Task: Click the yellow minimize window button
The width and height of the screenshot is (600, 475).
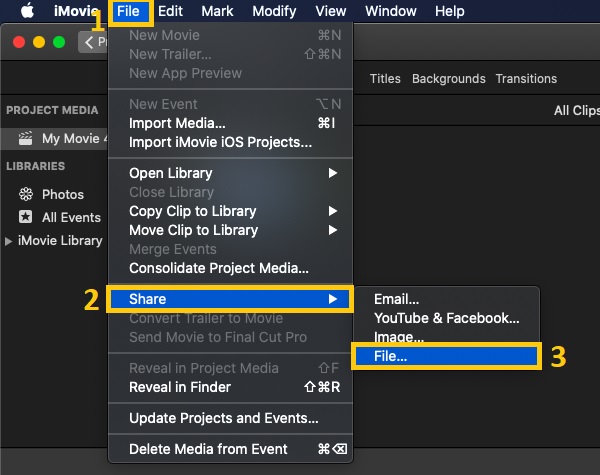Action: pyautogui.click(x=39, y=42)
